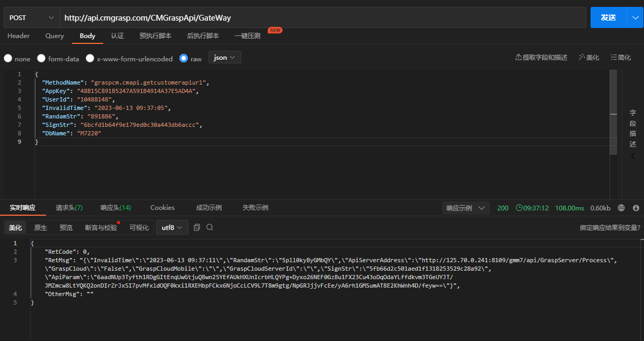Open the utf8 encoding dropdown
This screenshot has height=341, width=644.
click(172, 227)
